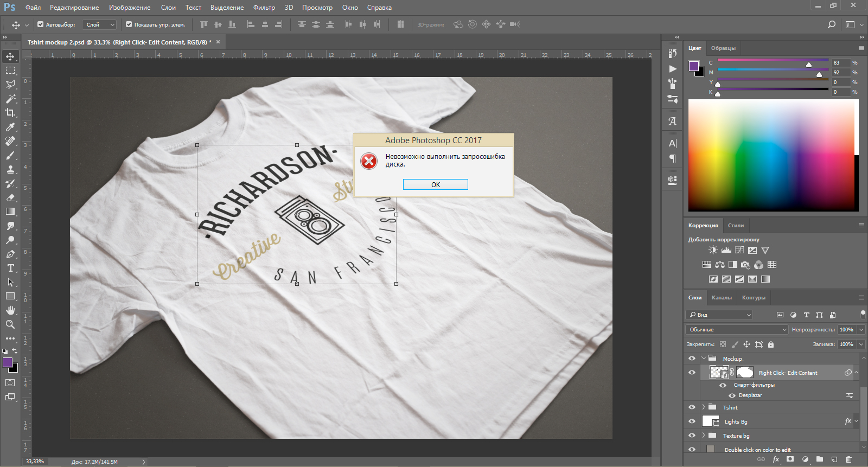
Task: Open the Character panel icon
Action: pyautogui.click(x=673, y=143)
